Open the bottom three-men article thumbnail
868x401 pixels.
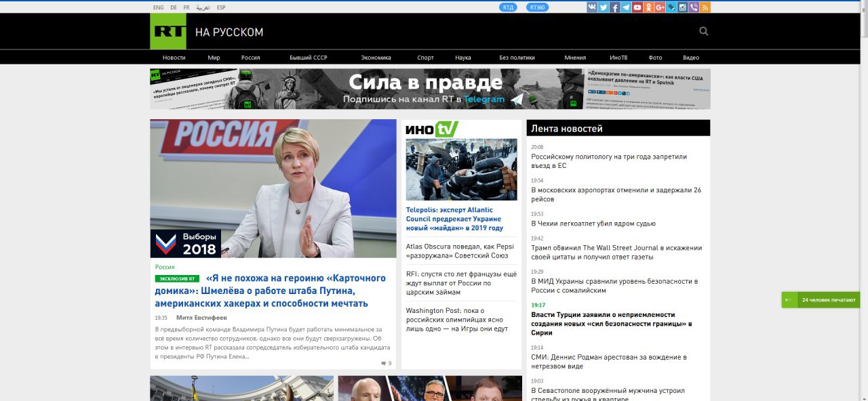tap(430, 388)
